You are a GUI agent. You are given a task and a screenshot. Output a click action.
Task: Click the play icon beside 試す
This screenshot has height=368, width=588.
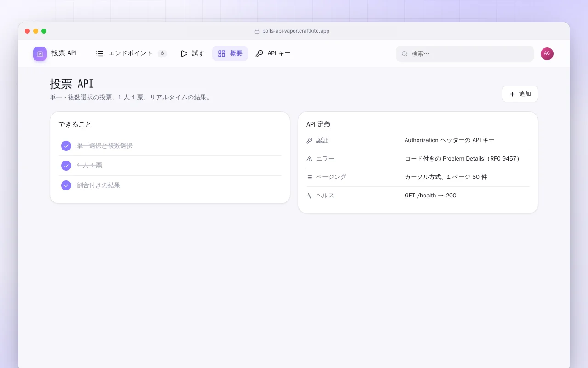(184, 53)
